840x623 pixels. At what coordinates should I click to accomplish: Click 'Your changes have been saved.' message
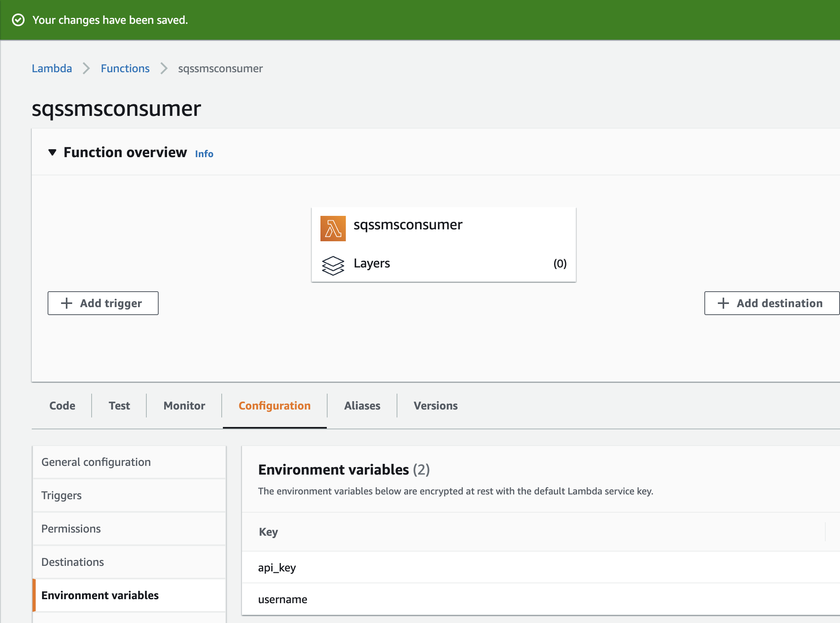point(110,20)
